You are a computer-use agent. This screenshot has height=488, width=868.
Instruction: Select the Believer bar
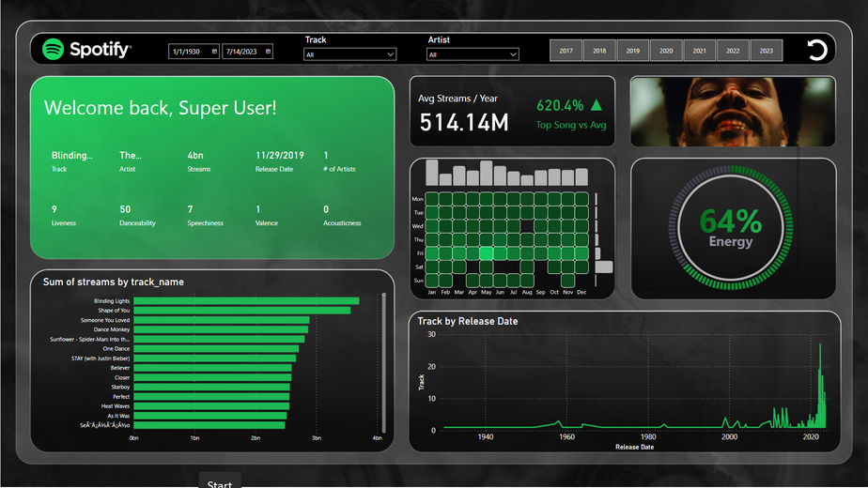coord(212,367)
